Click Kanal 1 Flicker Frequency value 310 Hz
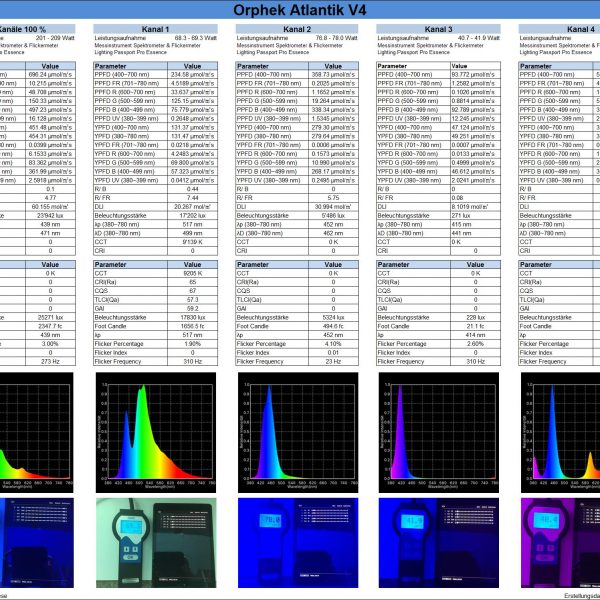 tap(192, 361)
